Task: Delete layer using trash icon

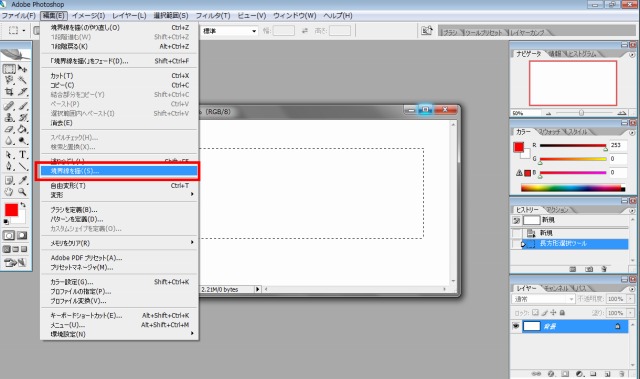Action: tap(622, 373)
